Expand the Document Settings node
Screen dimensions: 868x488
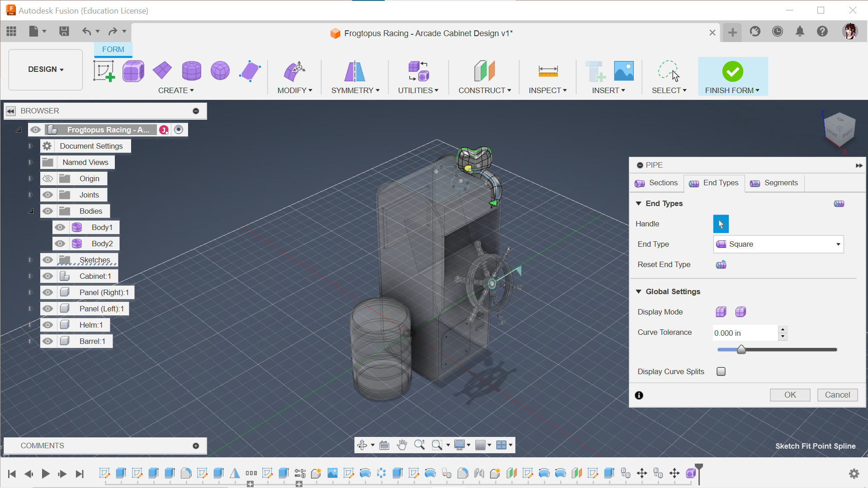[30, 146]
